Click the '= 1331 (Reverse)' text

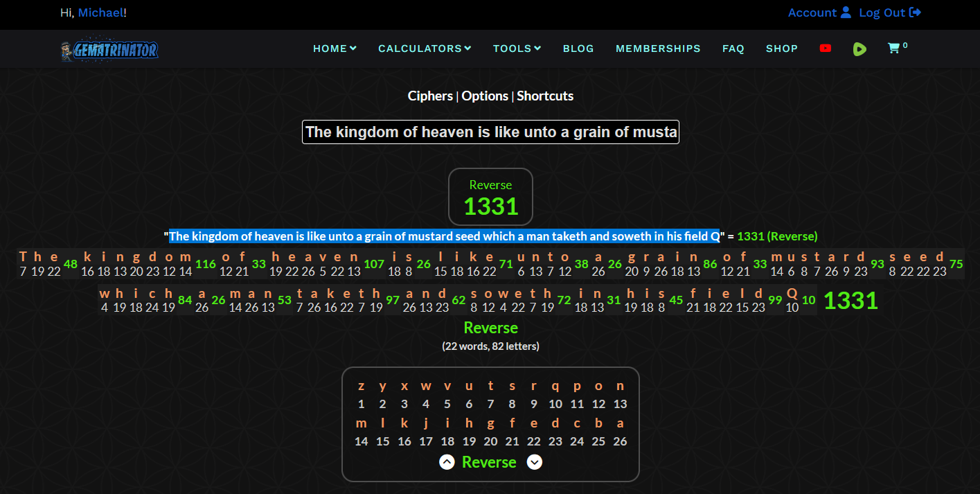pyautogui.click(x=772, y=236)
